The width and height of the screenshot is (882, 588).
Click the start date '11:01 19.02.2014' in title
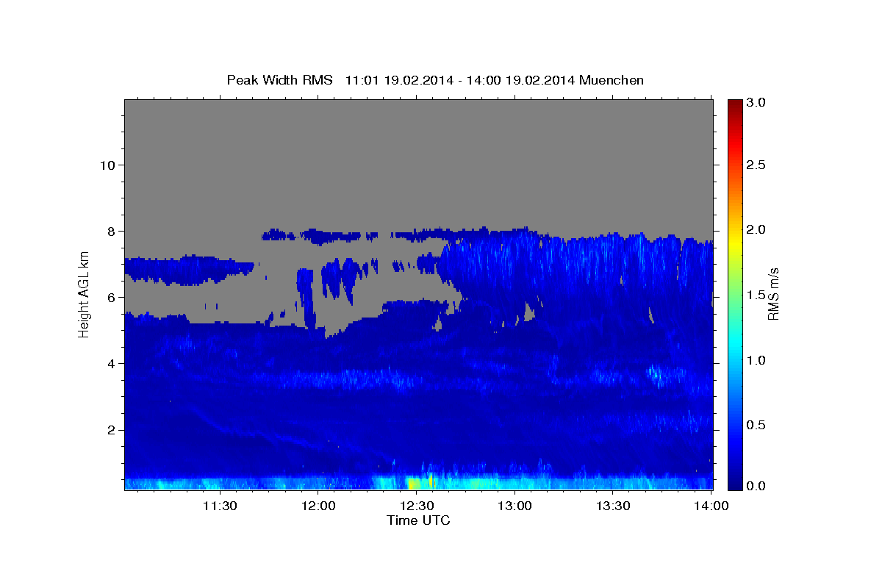398,80
